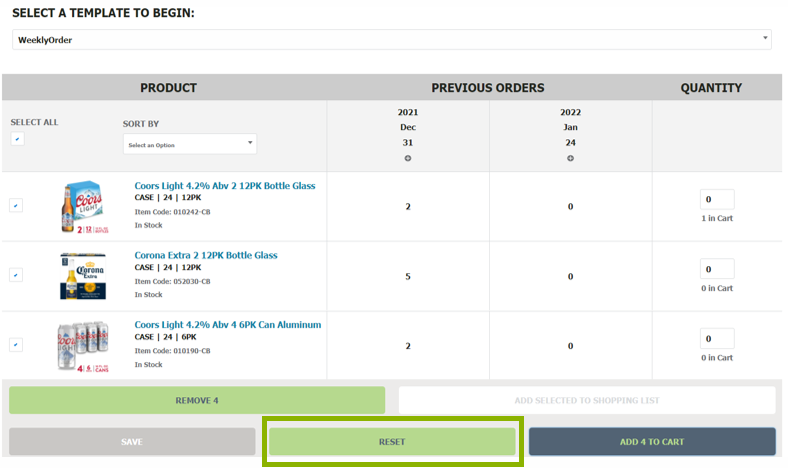Click the QUANTITY column header

(x=711, y=88)
